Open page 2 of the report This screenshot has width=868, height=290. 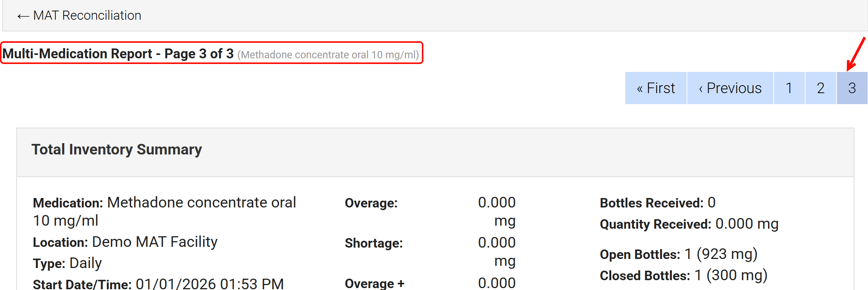(821, 88)
